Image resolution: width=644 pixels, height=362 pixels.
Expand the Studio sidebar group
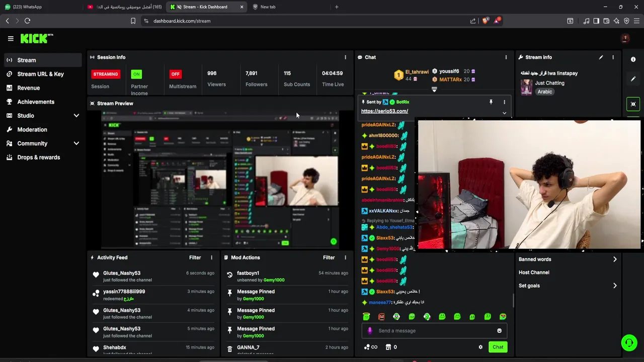43,116
